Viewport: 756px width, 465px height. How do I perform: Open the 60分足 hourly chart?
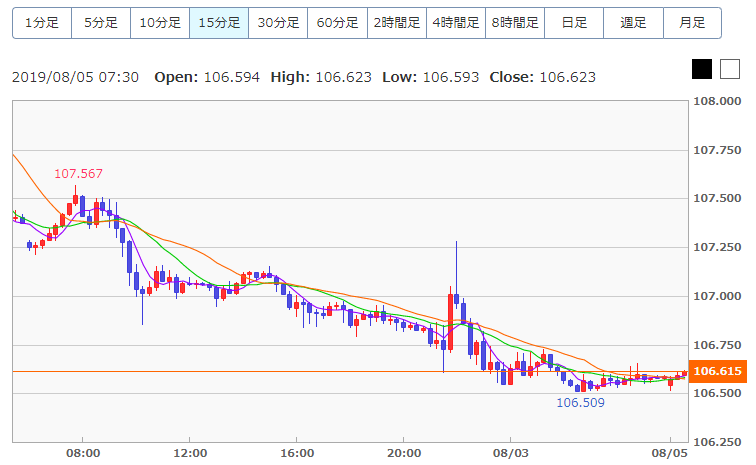click(x=337, y=22)
